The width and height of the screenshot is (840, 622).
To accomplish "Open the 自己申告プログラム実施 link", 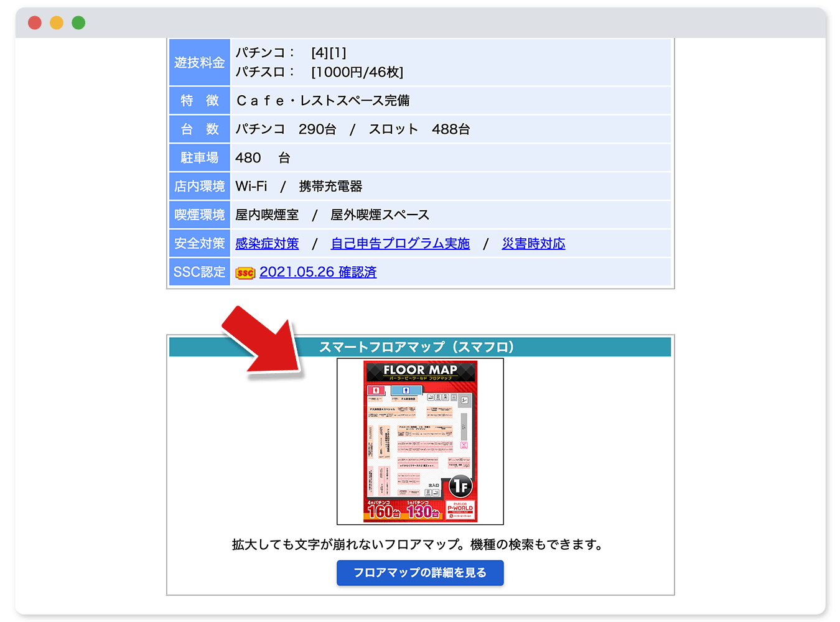I will (400, 243).
